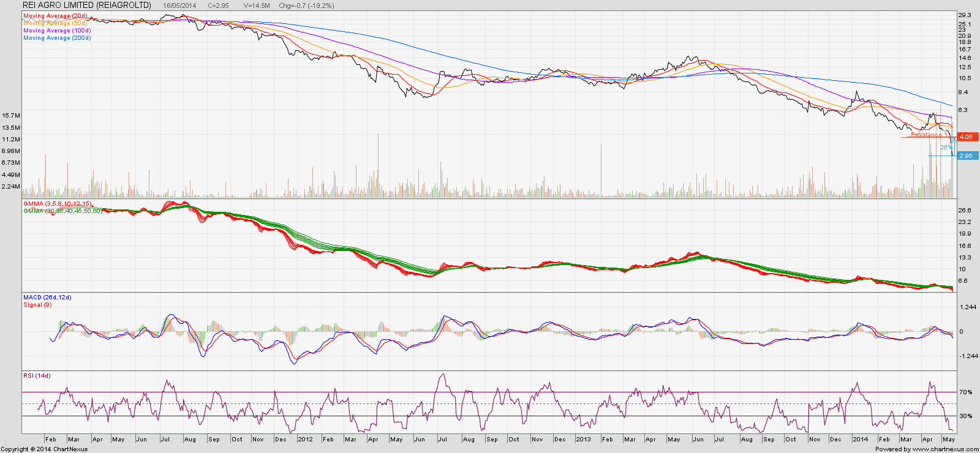Image resolution: width=980 pixels, height=453 pixels.
Task: Select the 13.3 value on GMMA axis
Action: pos(965,258)
